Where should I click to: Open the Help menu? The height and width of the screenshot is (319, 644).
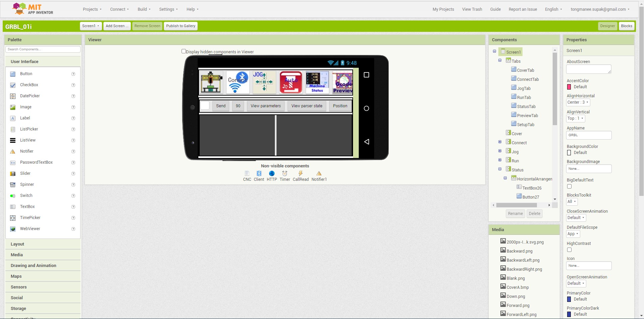tap(192, 9)
